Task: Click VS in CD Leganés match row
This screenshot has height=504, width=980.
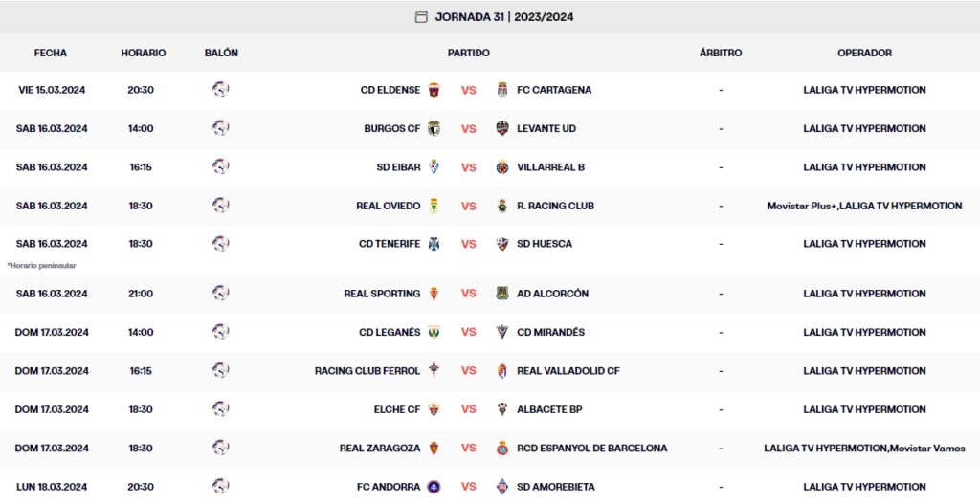Action: click(469, 333)
